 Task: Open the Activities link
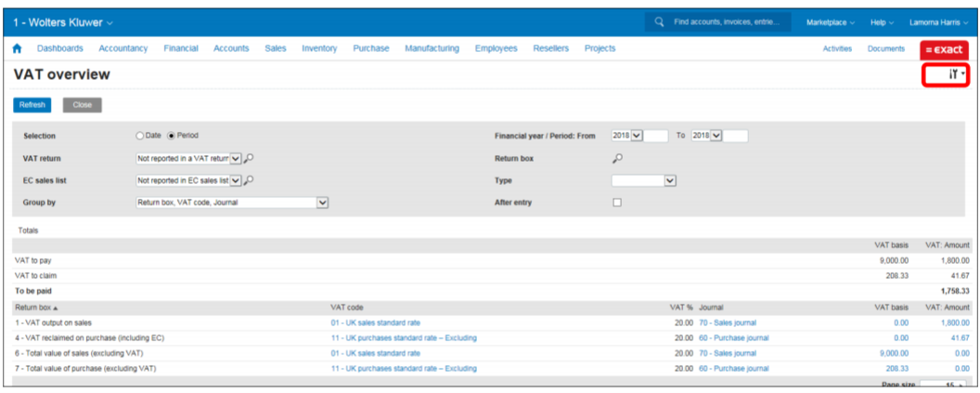click(837, 49)
